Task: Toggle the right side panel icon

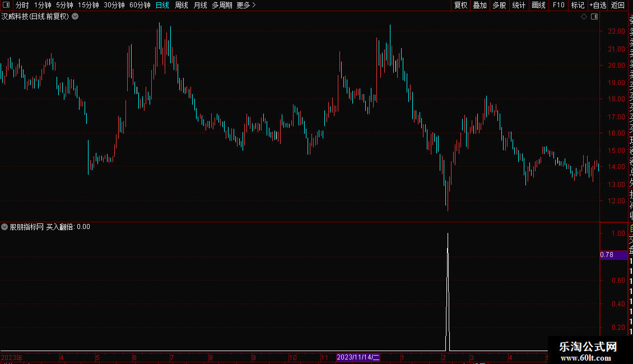Action: coord(594,17)
